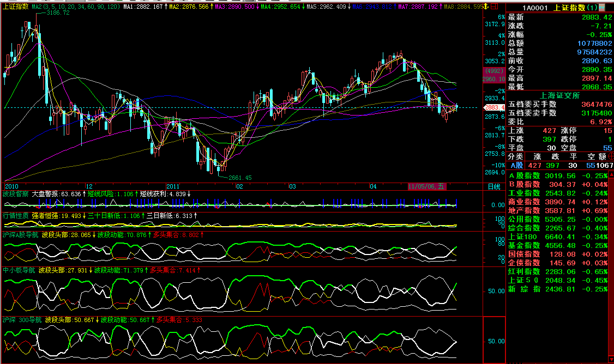Click the 涨跌 value -7.21
The image size is (614, 364).
[x=601, y=26]
